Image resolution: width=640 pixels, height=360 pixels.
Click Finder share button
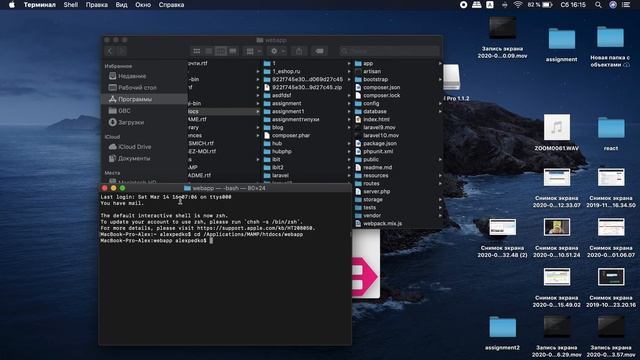pos(299,51)
